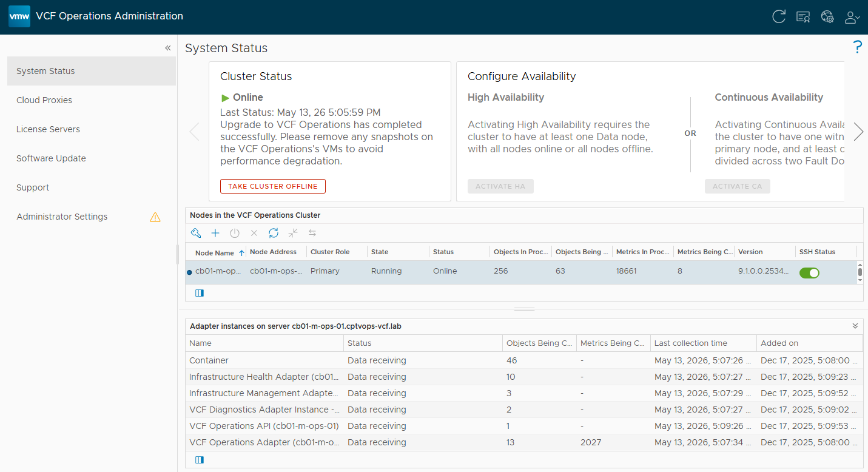Select Support in the sidebar

point(92,187)
